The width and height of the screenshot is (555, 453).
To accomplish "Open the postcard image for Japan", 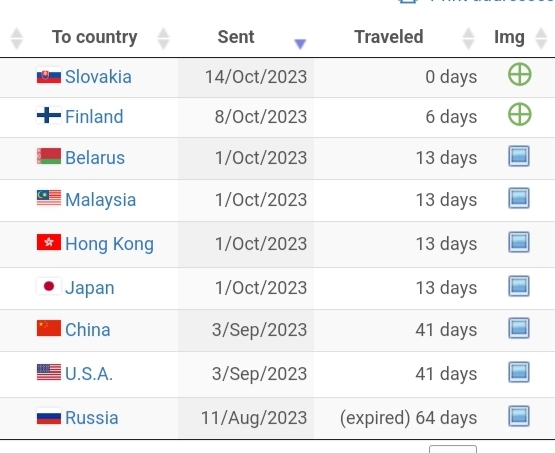I will [x=519, y=286].
